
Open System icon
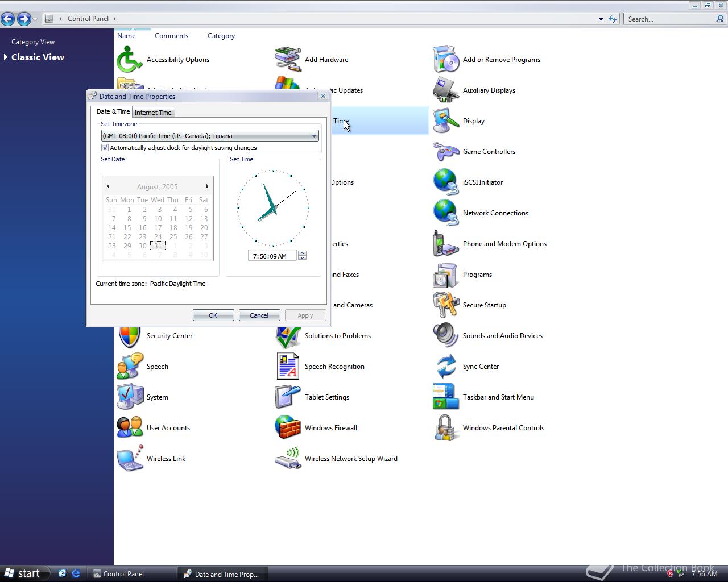coord(130,397)
